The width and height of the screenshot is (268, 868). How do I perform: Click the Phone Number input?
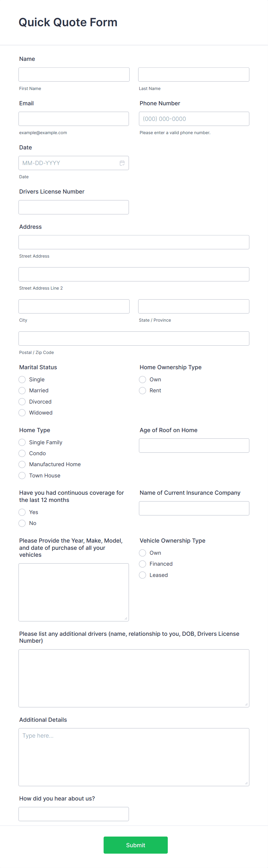194,118
